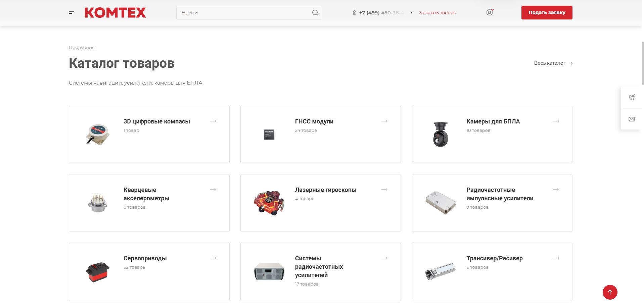Click the '24 товара' count text
The image size is (644, 307).
pos(306,131)
